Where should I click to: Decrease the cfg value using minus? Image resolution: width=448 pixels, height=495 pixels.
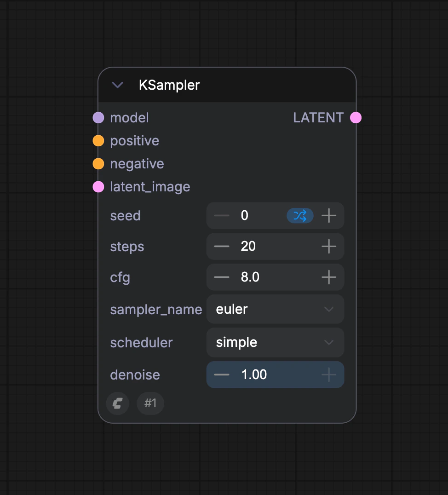221,277
